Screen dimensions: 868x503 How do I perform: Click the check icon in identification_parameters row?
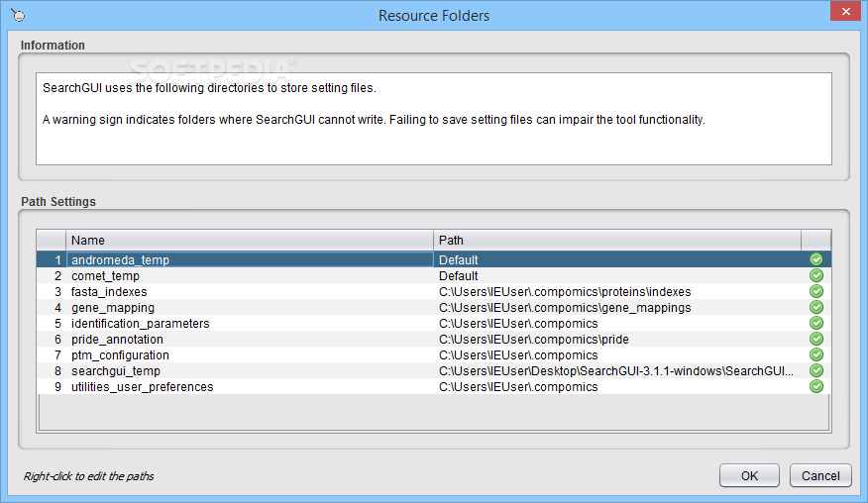(x=815, y=323)
